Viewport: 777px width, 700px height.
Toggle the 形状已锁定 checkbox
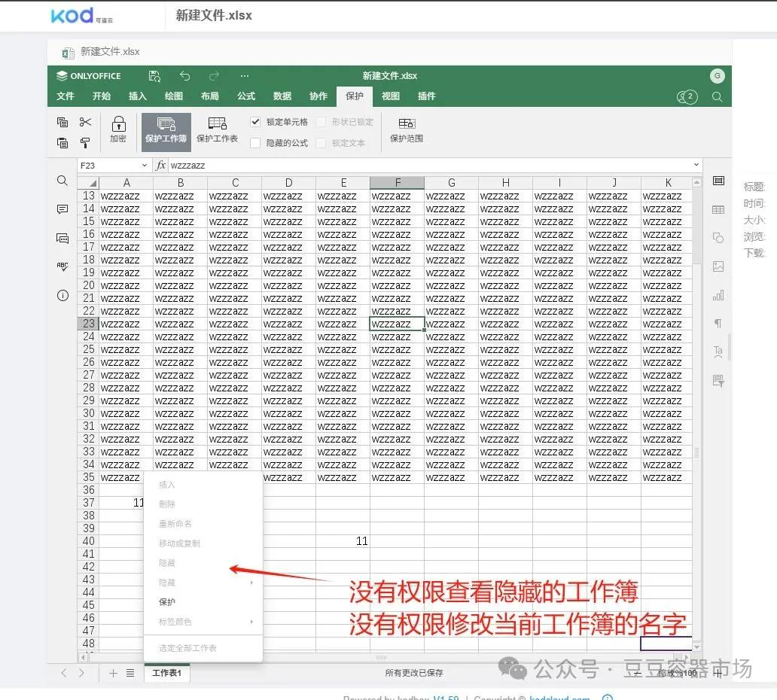coord(321,122)
